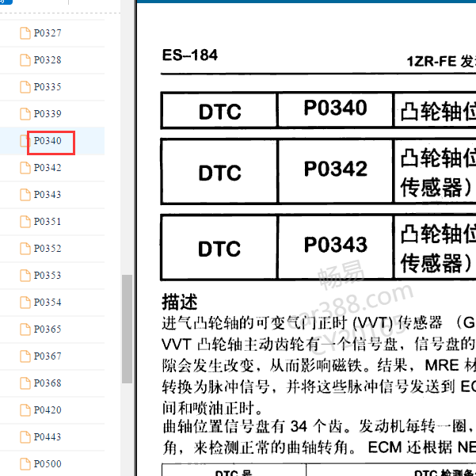
Task: Click the document icon next to P0365
Action: 25,329
